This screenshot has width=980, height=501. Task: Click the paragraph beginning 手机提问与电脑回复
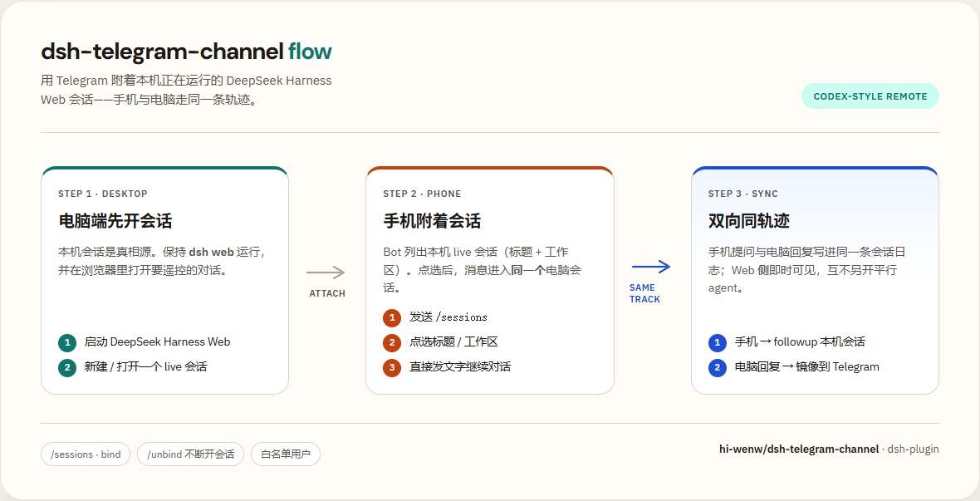[x=807, y=269]
